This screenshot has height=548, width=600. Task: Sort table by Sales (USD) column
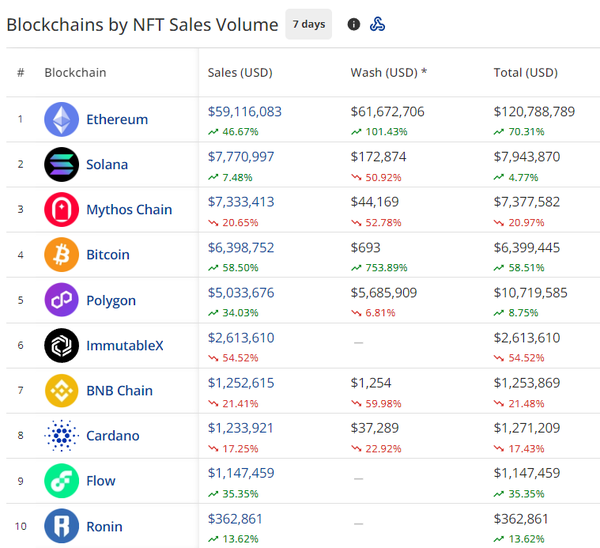tap(240, 72)
